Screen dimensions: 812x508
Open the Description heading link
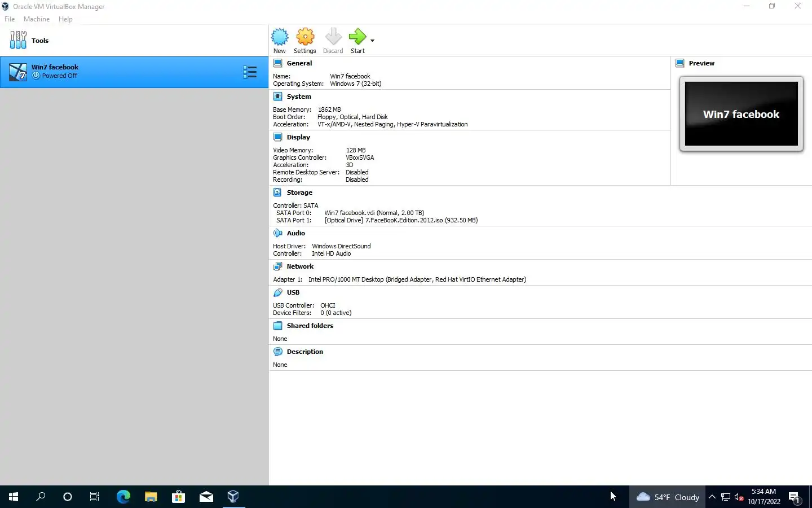coord(305,352)
